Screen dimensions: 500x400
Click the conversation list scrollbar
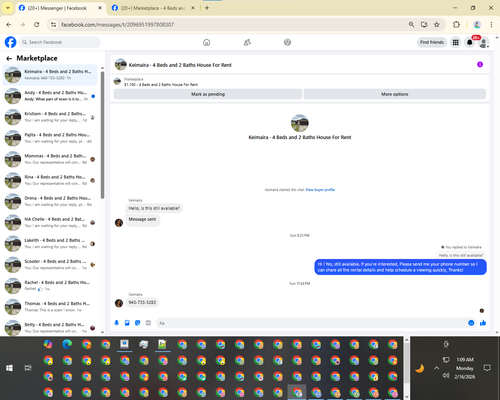pyautogui.click(x=102, y=135)
